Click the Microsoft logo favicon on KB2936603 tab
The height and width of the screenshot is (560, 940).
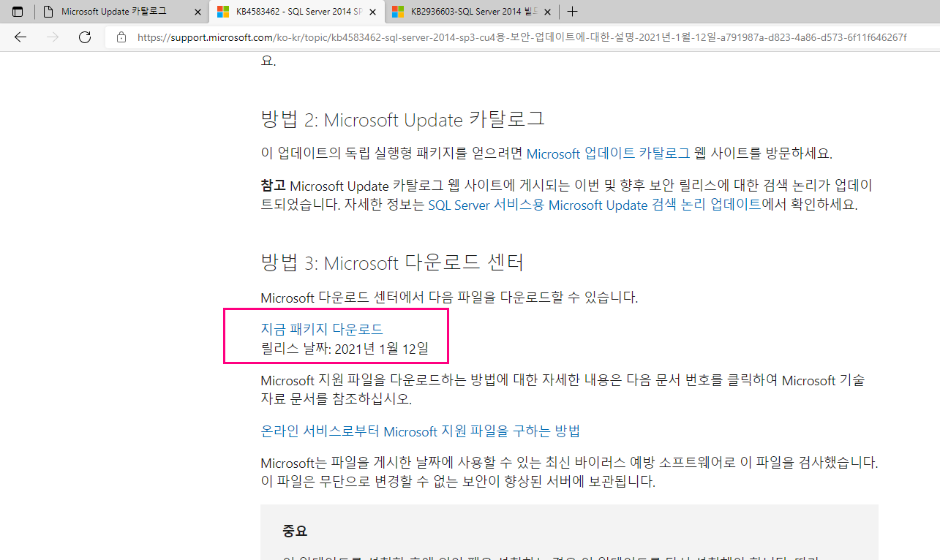coord(398,12)
